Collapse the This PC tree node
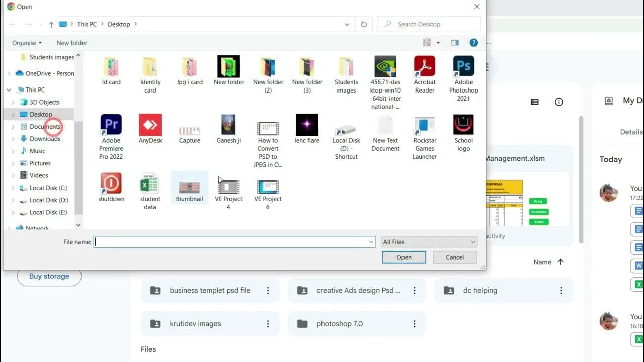The height and width of the screenshot is (362, 644). coord(9,90)
